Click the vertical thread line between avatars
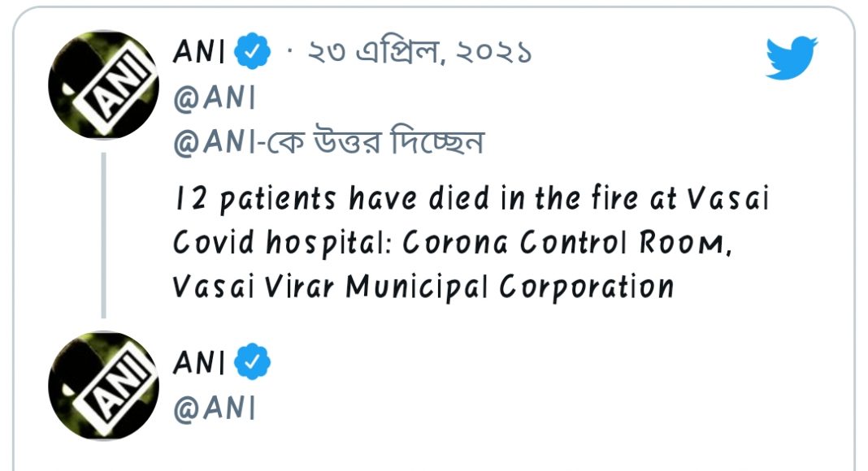Screen dimensions: 868x471 tap(103, 235)
